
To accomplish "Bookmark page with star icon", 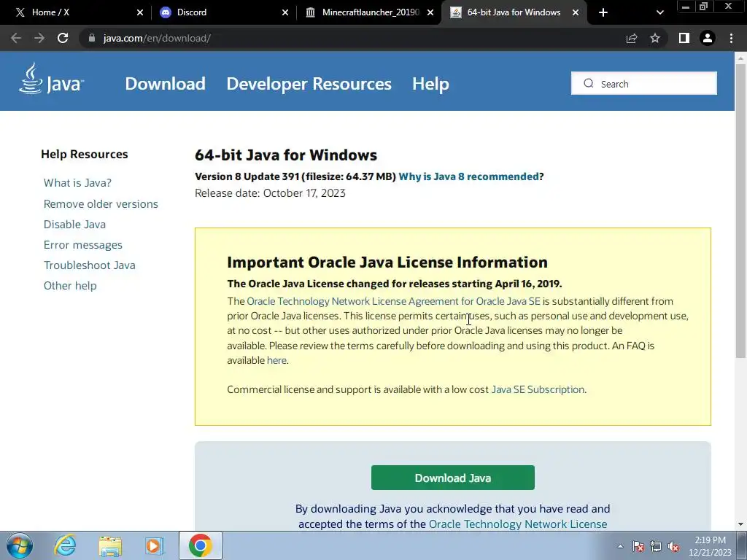I will [655, 38].
